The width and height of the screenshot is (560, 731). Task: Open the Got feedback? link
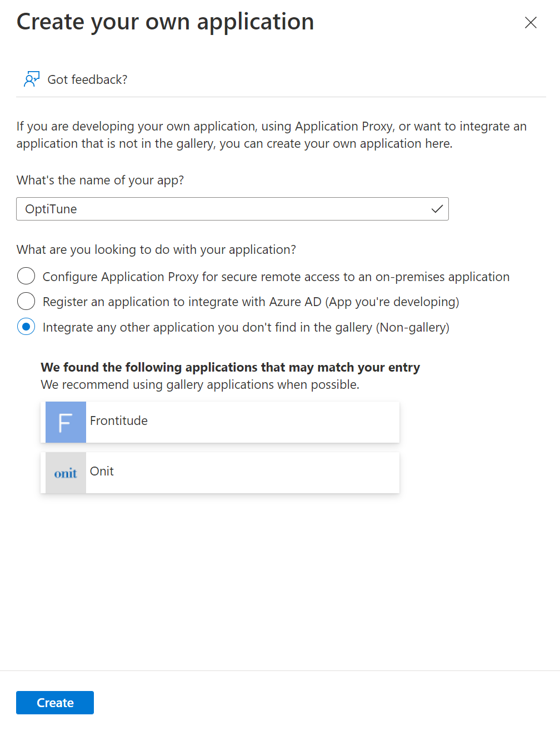[87, 79]
